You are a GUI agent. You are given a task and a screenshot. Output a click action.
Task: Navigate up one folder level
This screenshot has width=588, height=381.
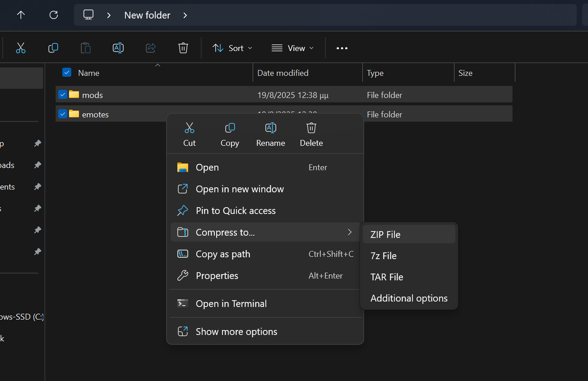21,15
